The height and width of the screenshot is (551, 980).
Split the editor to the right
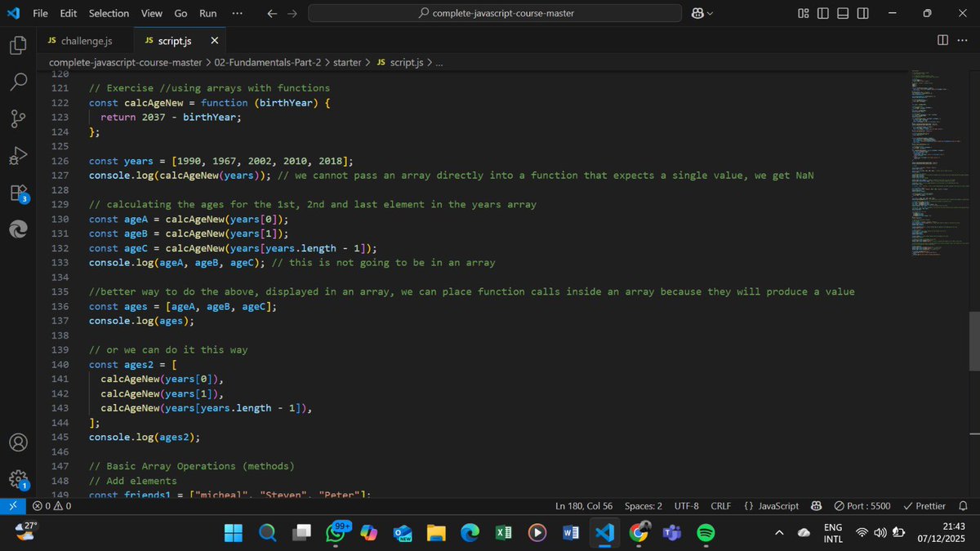tap(943, 40)
